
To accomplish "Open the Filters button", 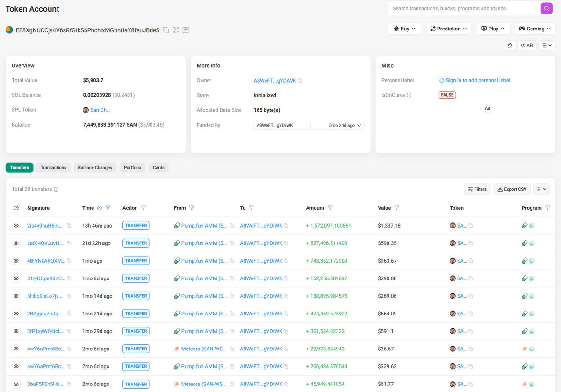I will [x=477, y=189].
